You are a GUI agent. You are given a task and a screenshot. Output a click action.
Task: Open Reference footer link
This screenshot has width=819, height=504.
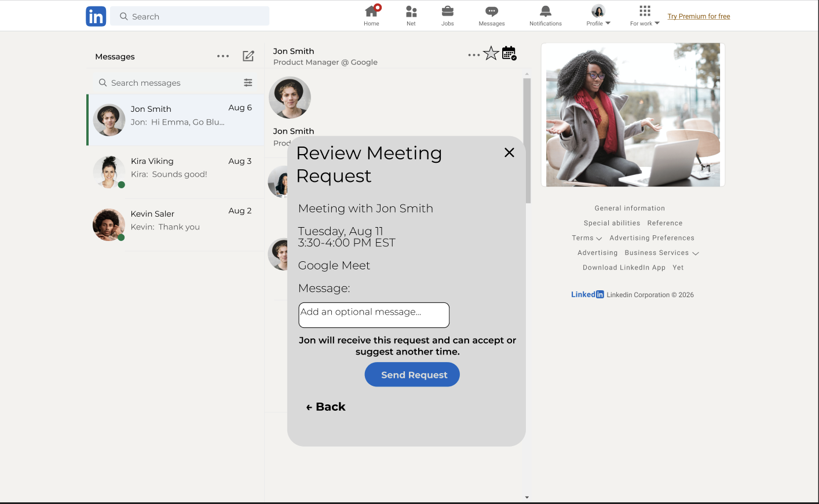pos(665,223)
